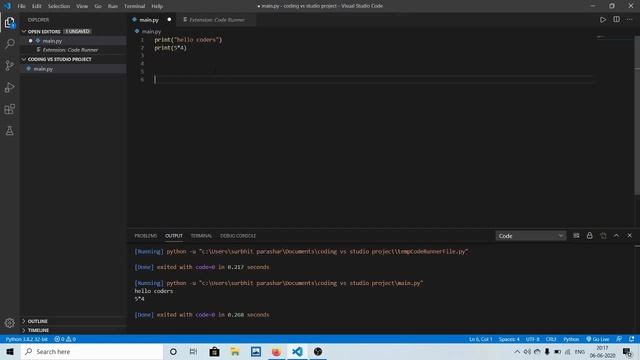This screenshot has width=640, height=360.
Task: Run code with the play button
Action: [603, 20]
